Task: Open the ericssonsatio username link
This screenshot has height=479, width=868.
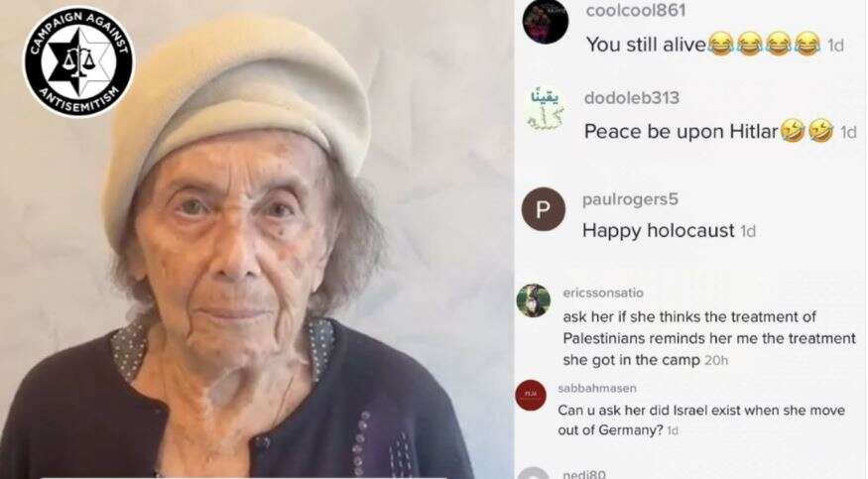Action: click(603, 293)
